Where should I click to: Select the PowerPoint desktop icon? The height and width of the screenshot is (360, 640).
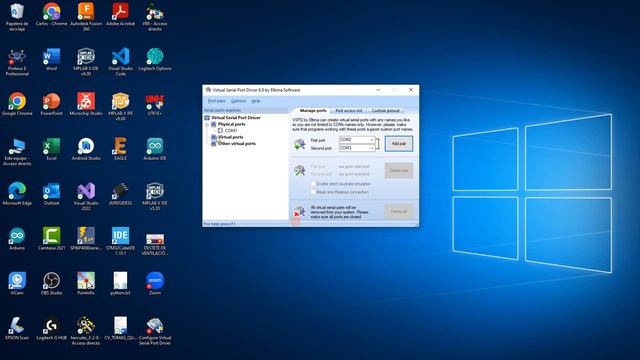coord(51,104)
